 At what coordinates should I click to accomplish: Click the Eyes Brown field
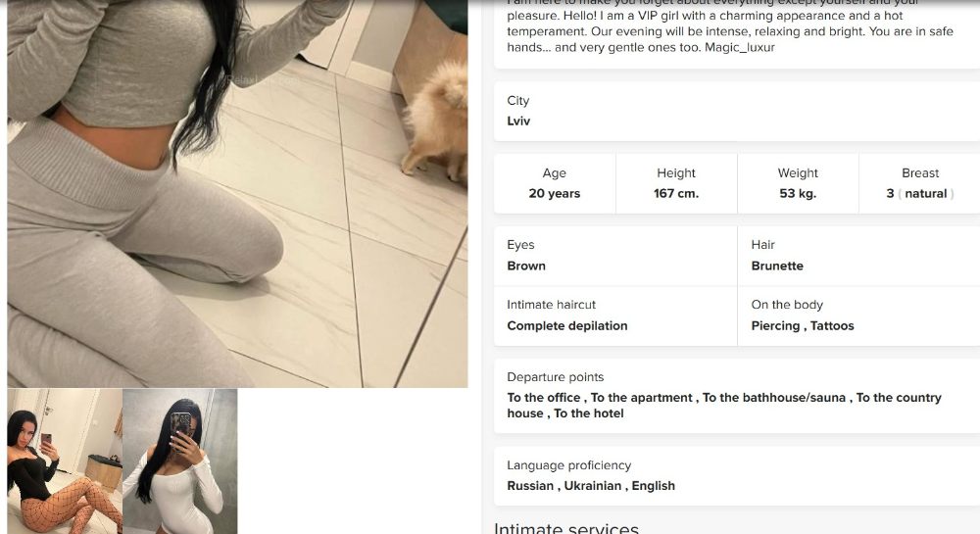pos(615,256)
